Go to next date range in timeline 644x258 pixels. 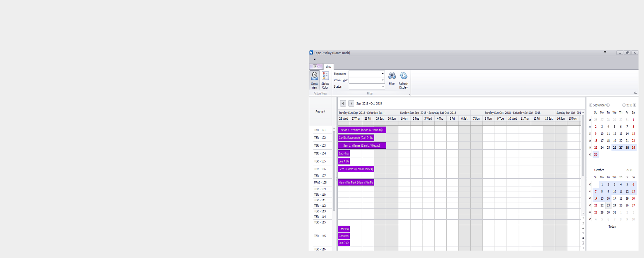(x=351, y=104)
